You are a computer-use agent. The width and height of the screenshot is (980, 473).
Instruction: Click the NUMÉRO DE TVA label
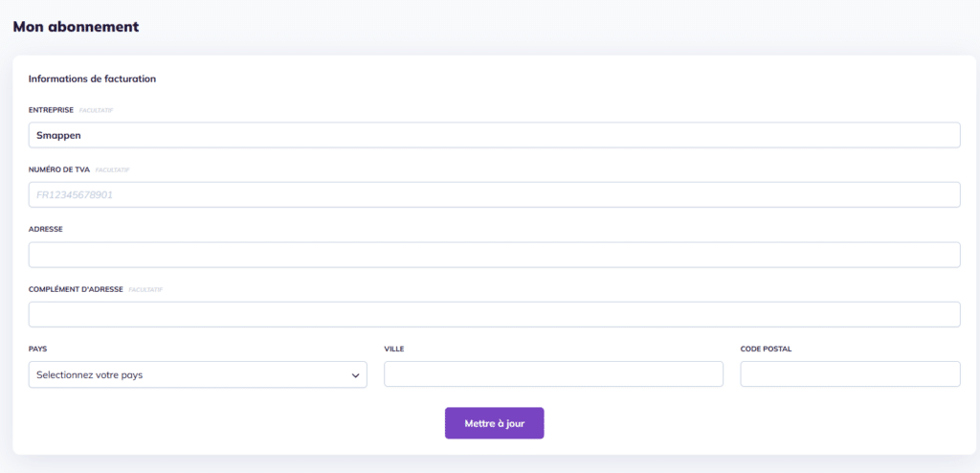59,169
